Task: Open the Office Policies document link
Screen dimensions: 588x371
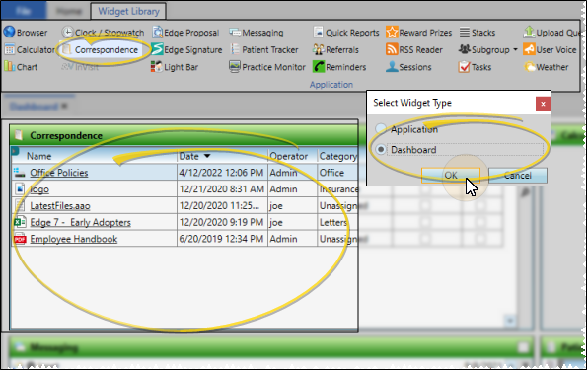Action: (59, 173)
